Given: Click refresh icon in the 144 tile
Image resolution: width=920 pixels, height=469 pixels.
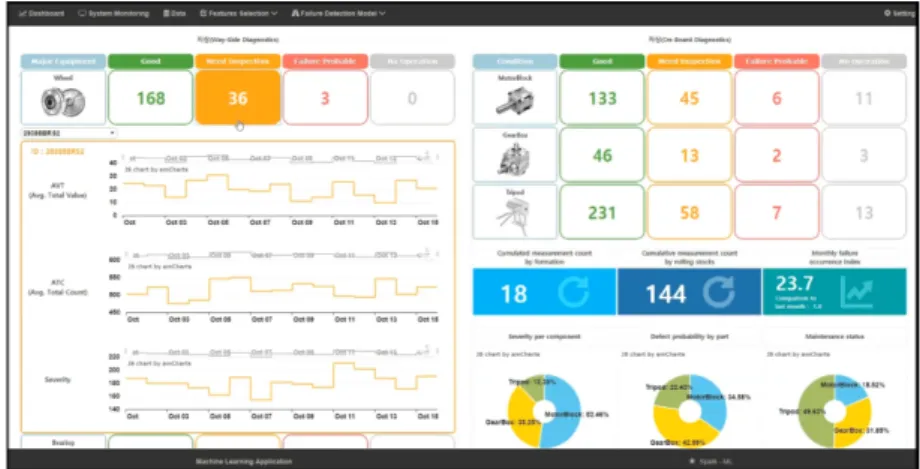Looking at the screenshot, I should point(718,292).
